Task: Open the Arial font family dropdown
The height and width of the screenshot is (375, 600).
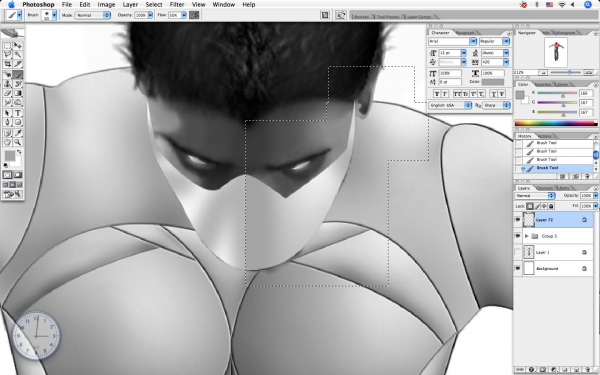Action: pyautogui.click(x=473, y=41)
